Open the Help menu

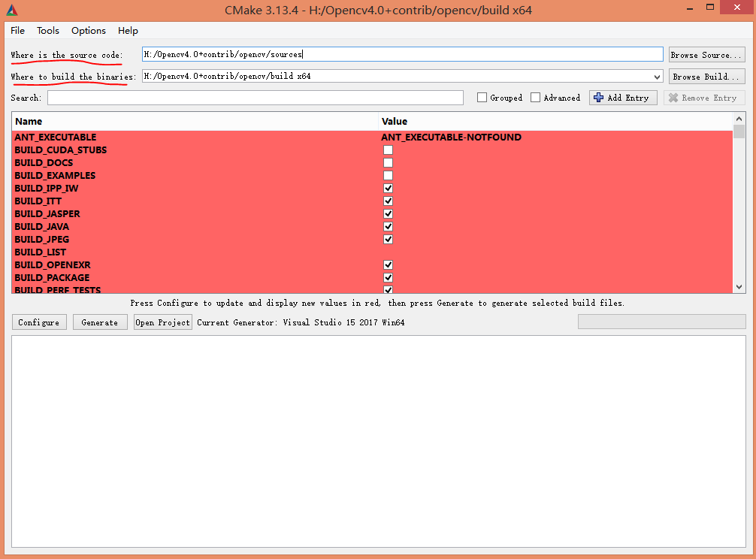128,30
